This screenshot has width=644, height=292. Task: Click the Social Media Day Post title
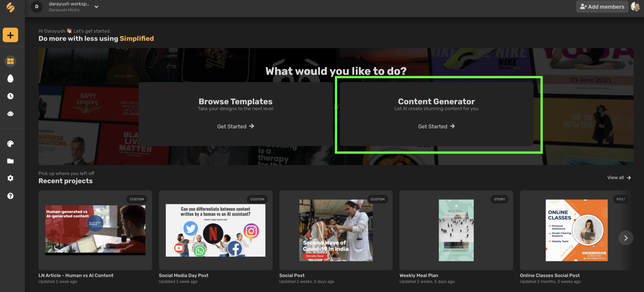pos(184,276)
